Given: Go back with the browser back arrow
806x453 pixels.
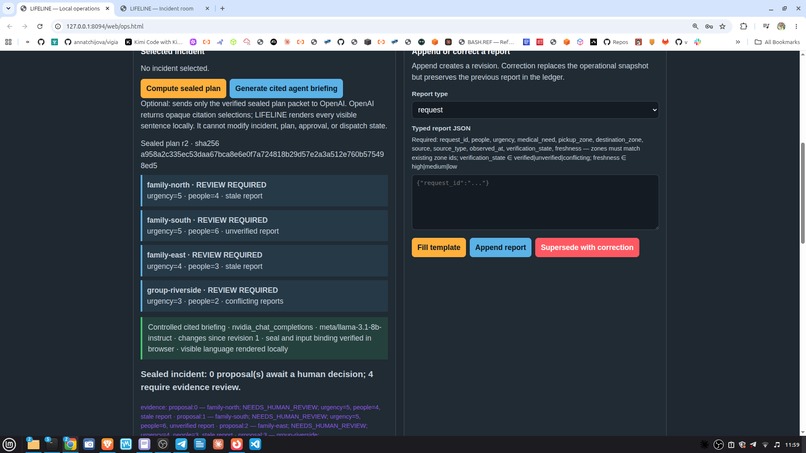Looking at the screenshot, I should [10, 26].
